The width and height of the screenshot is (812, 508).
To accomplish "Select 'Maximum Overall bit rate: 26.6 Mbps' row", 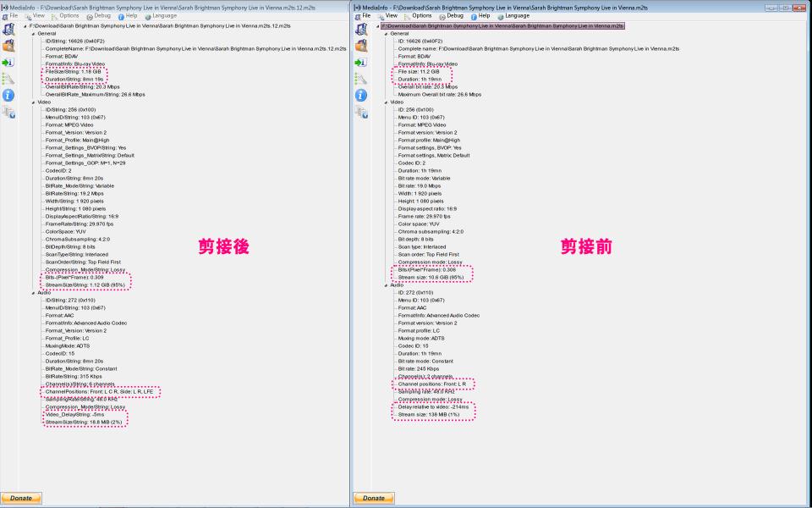I will tap(439, 94).
